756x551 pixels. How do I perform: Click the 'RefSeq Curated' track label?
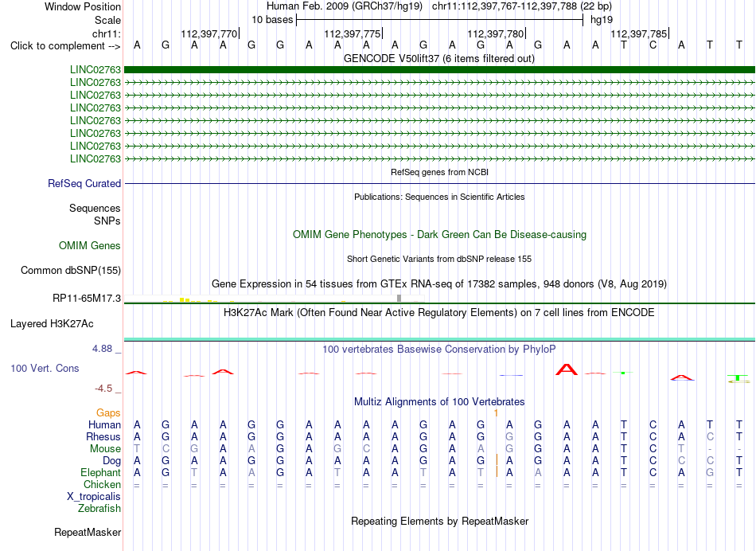click(x=84, y=183)
